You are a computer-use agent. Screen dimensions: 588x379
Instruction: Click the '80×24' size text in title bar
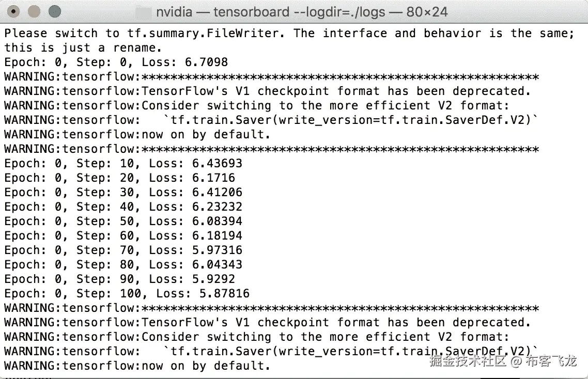point(427,11)
